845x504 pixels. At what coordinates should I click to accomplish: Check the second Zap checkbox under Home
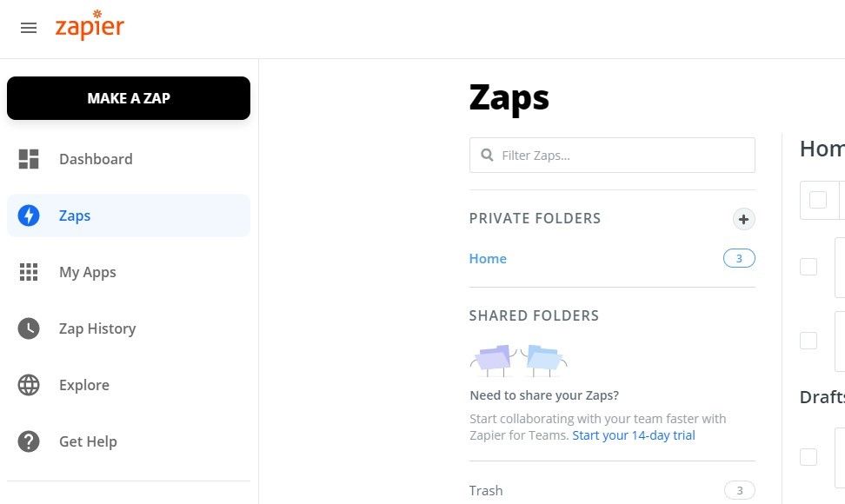pos(808,341)
